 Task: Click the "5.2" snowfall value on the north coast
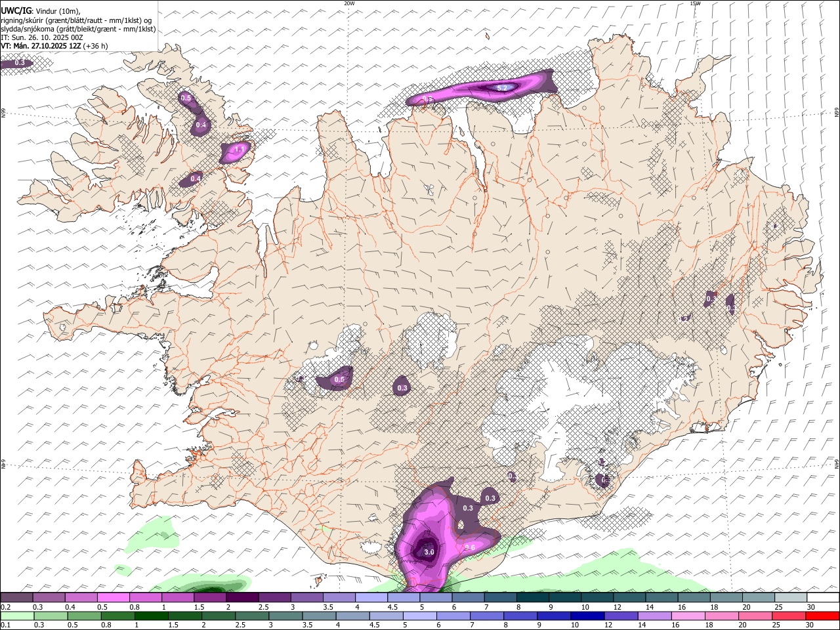(x=503, y=88)
